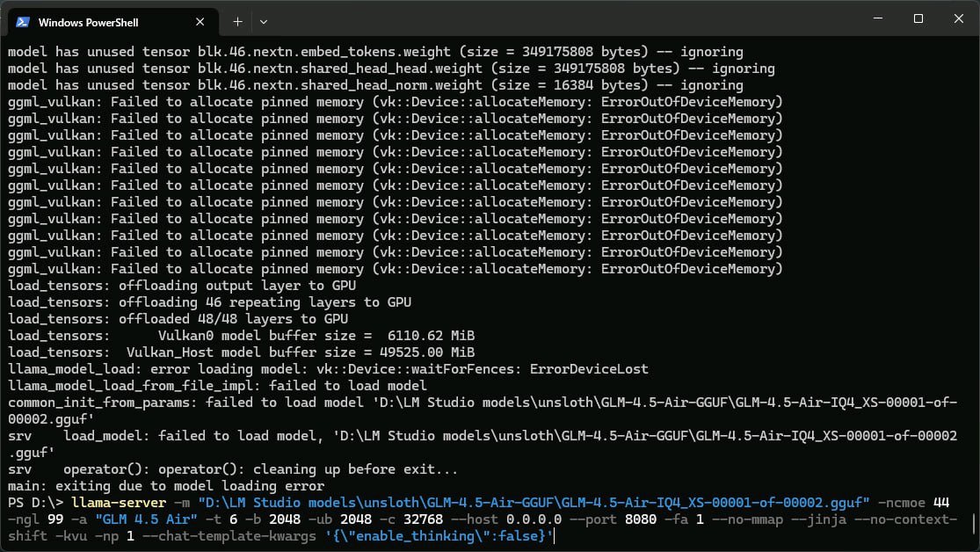The image size is (980, 552).
Task: Open the new-tab profiles dropdown chevron
Action: [x=264, y=22]
